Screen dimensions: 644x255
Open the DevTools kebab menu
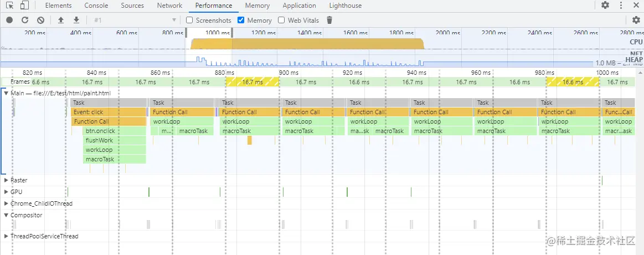coord(621,6)
